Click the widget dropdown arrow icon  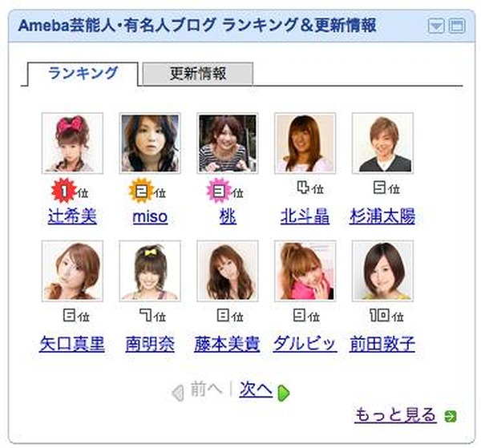[436, 26]
